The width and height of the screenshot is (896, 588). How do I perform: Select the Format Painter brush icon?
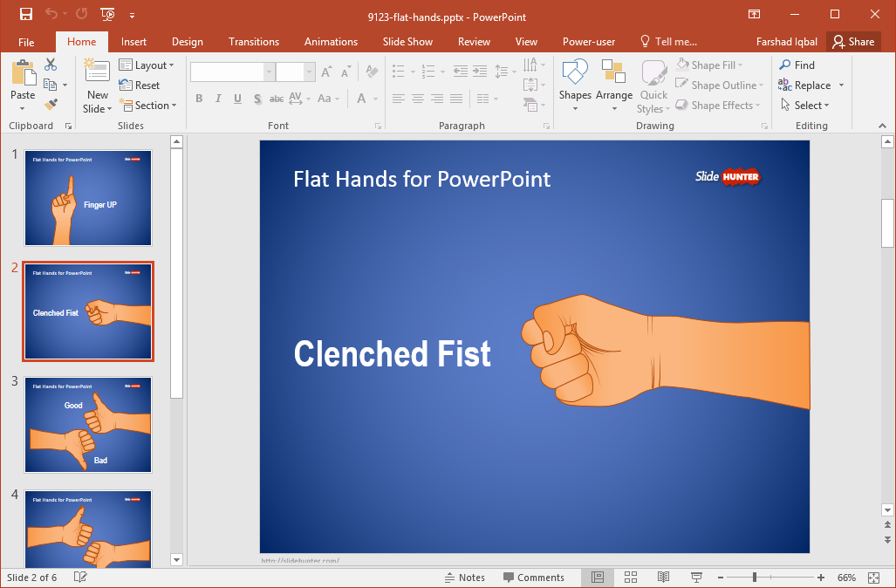[x=51, y=105]
